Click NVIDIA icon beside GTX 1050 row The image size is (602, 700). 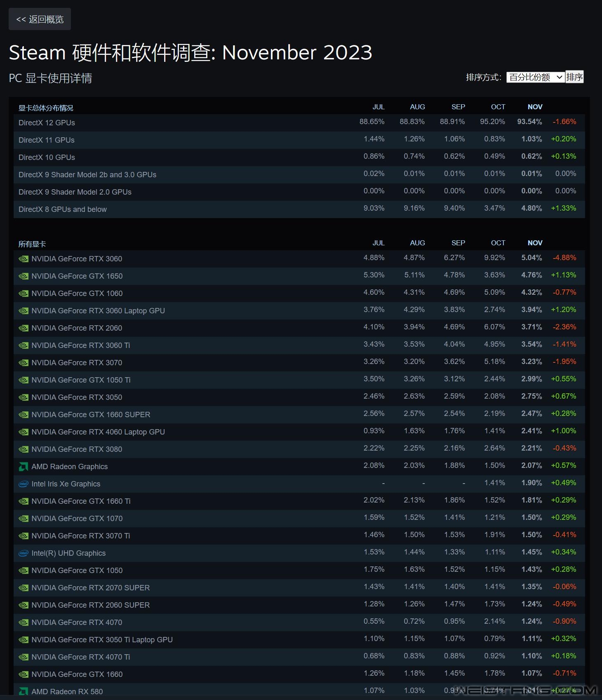tap(24, 571)
